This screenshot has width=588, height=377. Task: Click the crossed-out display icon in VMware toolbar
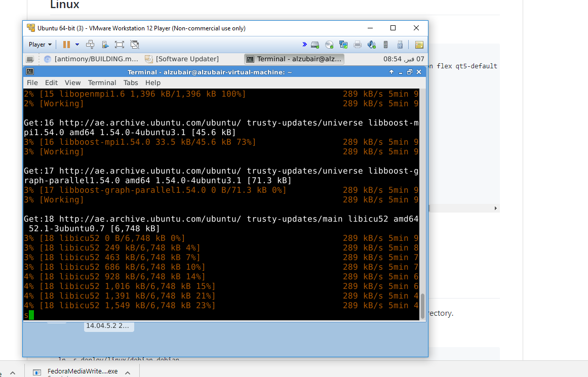pos(135,45)
